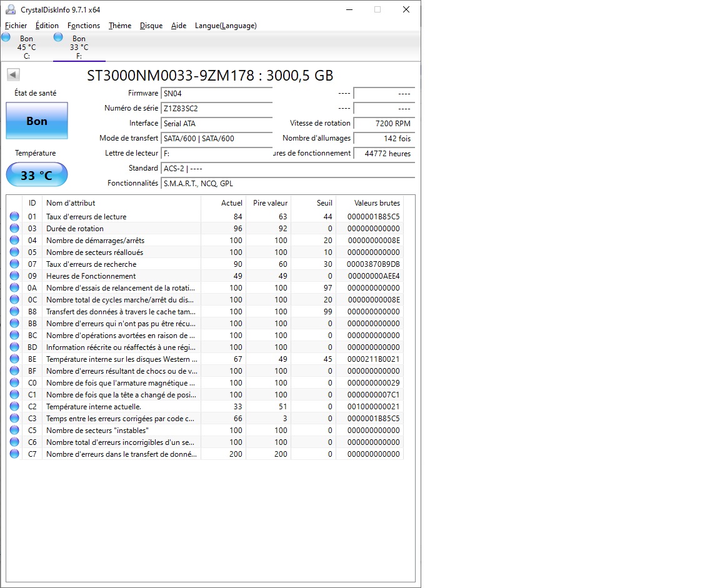Image resolution: width=720 pixels, height=588 pixels.
Task: Switch to the F: drive tab
Action: pos(79,47)
